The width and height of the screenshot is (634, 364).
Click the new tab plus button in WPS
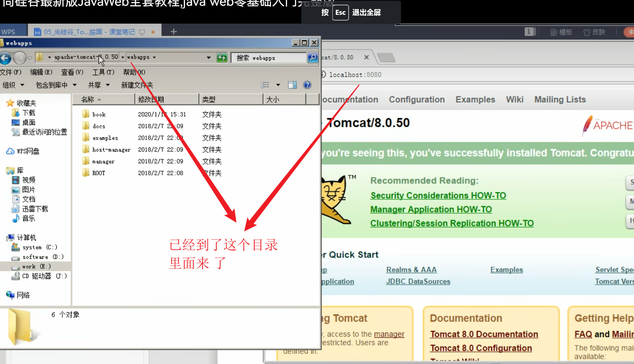(x=174, y=32)
